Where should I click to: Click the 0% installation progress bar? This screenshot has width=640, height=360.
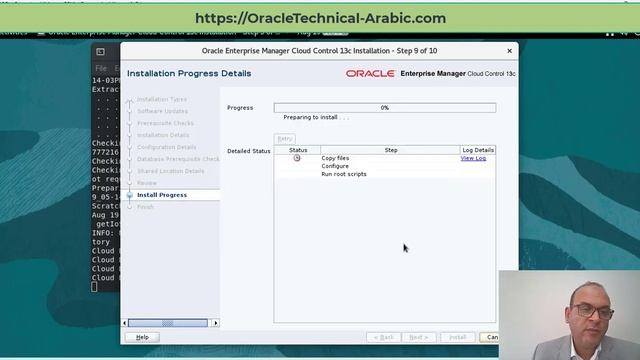385,108
